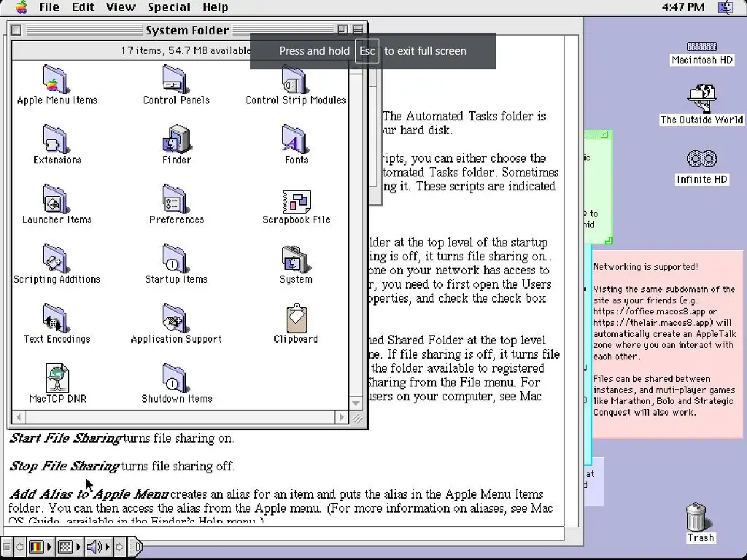Click the green sticky note collapse box
Screen dimensions: 747x560
[605, 135]
